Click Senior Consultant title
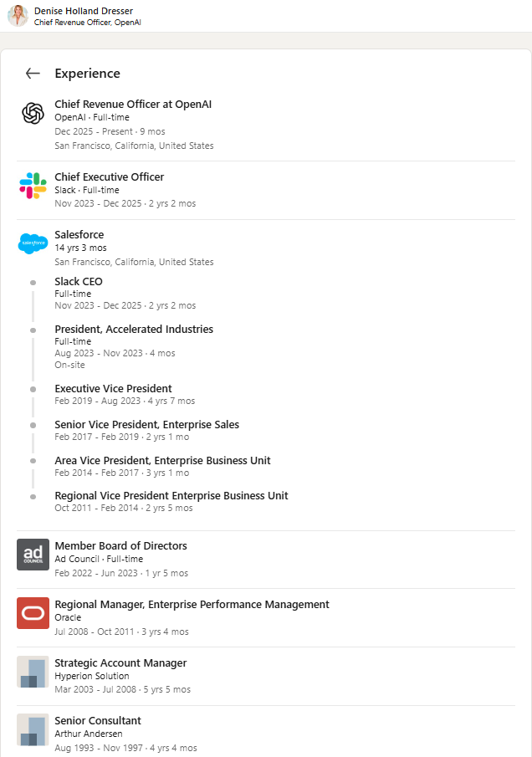Viewport: 532px width, 757px height. [98, 721]
